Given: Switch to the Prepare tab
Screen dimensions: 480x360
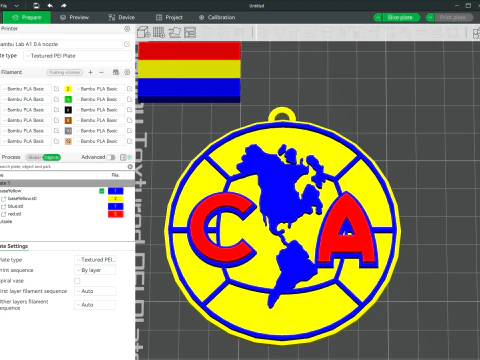Looking at the screenshot, I should (x=27, y=17).
